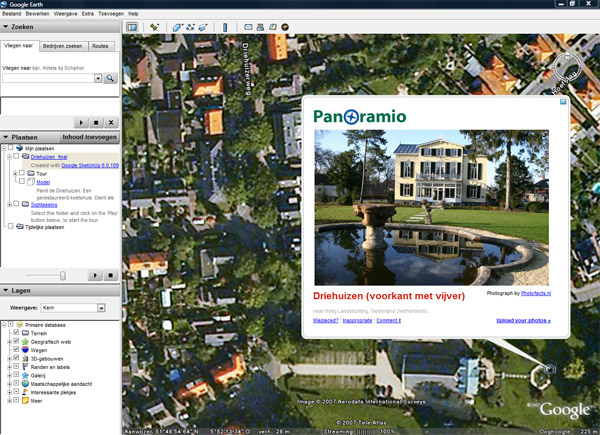Screen dimensions: 600x435
Task: Open the Weergave Kern dropdown
Action: 101,308
